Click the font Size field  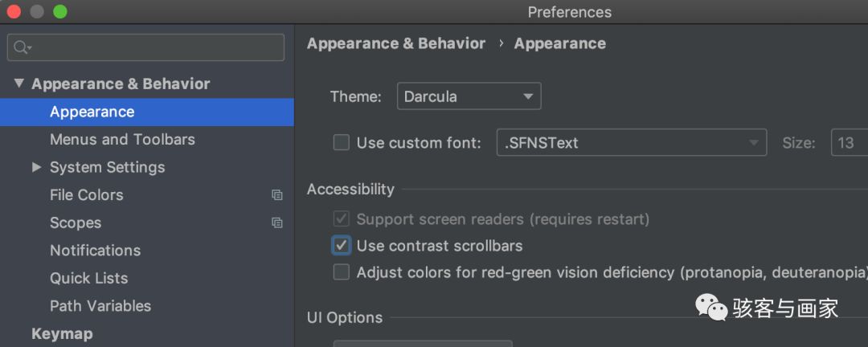pos(848,143)
